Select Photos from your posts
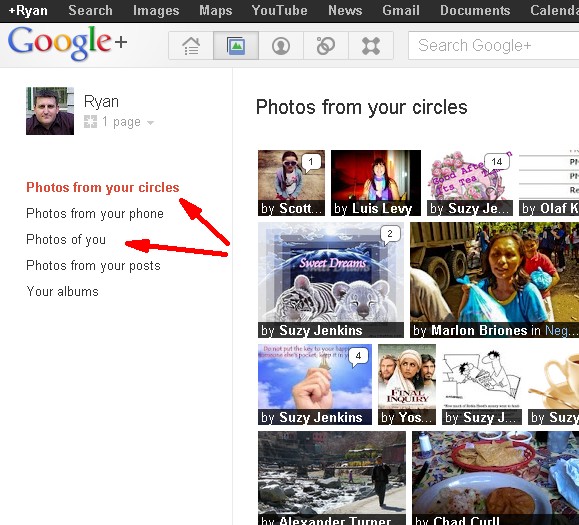Image resolution: width=579 pixels, height=525 pixels. (x=93, y=266)
